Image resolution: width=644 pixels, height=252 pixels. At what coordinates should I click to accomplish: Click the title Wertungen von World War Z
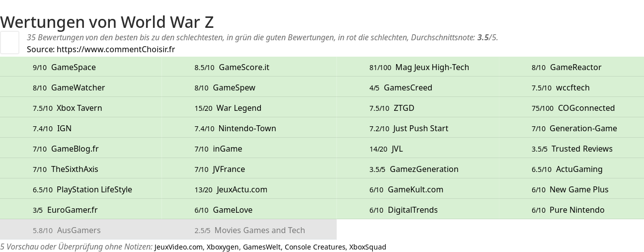point(107,22)
